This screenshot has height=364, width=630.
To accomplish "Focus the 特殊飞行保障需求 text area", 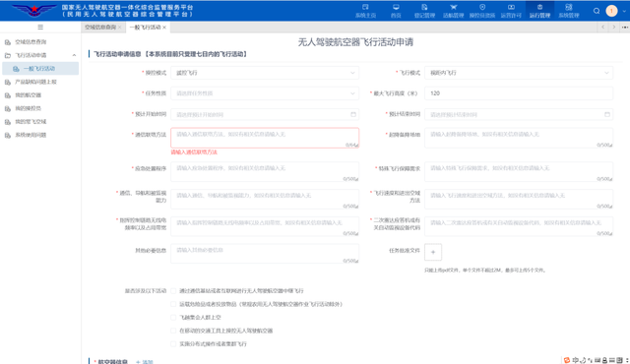I will pyautogui.click(x=519, y=172).
